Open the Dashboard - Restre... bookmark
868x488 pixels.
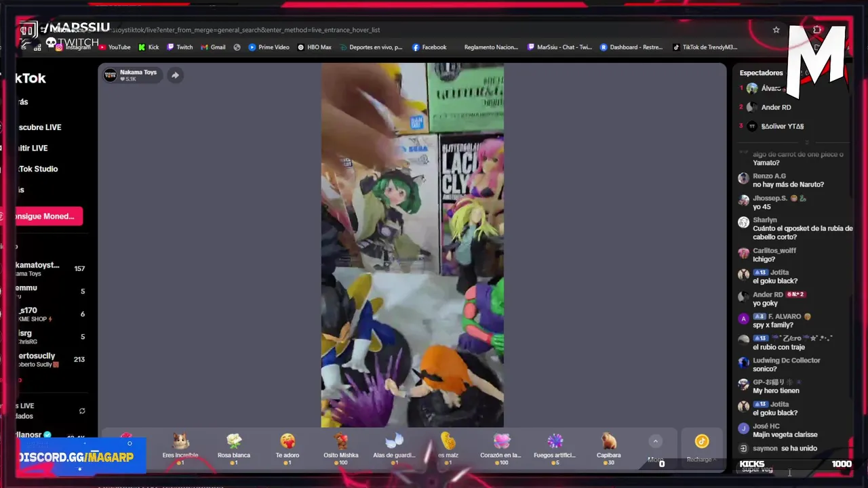tap(631, 47)
